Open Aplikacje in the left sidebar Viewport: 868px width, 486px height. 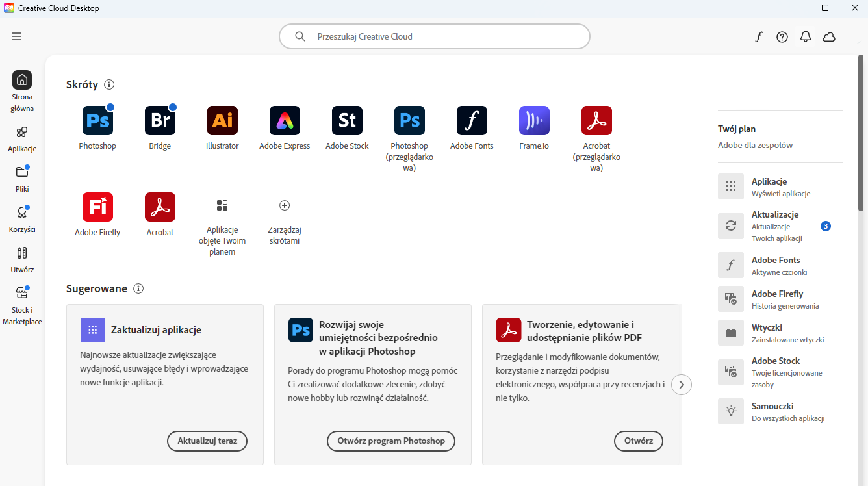coord(22,139)
